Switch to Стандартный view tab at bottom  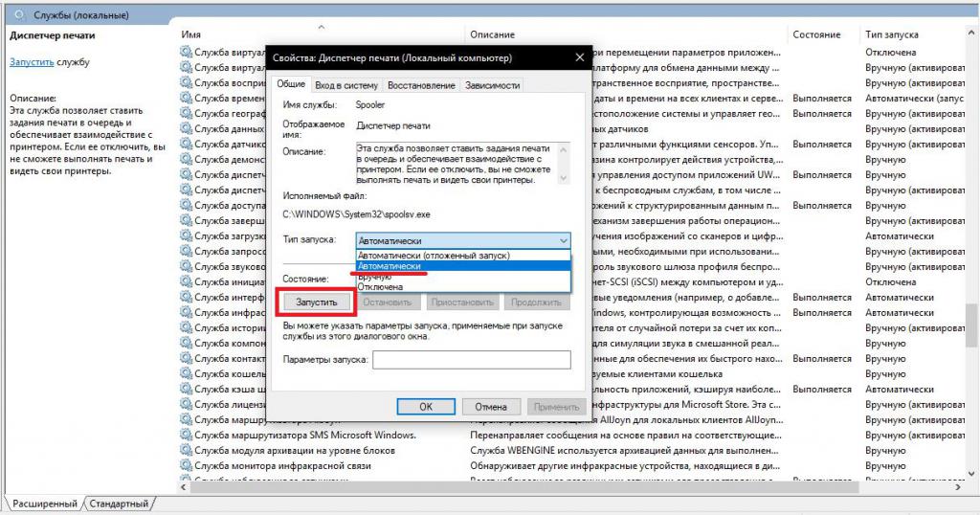119,504
